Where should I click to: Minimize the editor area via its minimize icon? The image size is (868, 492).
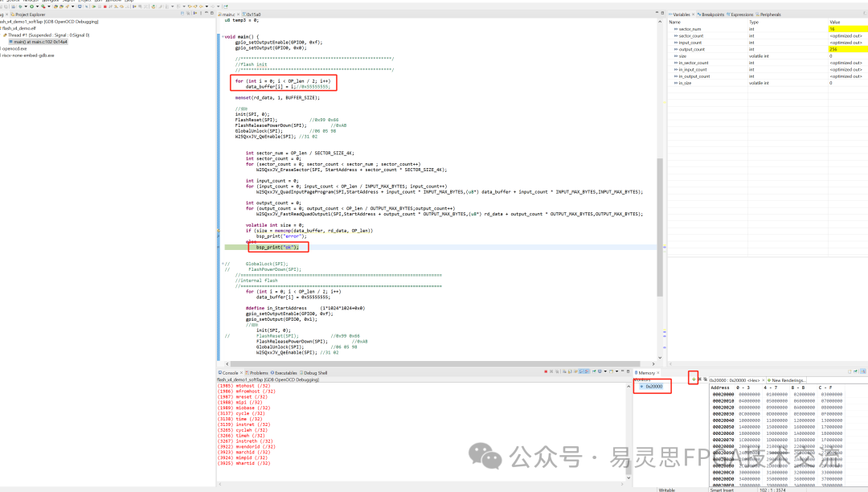[657, 12]
